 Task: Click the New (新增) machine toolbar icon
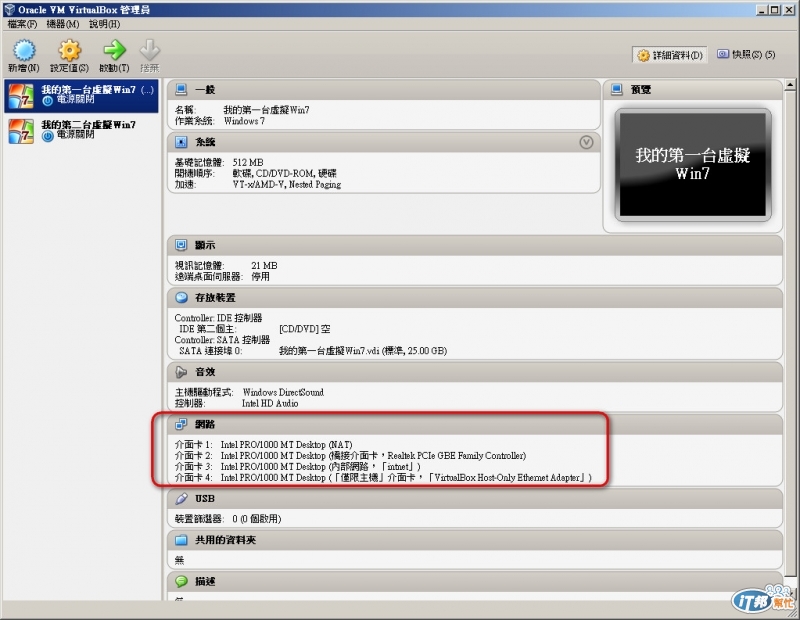tap(23, 51)
